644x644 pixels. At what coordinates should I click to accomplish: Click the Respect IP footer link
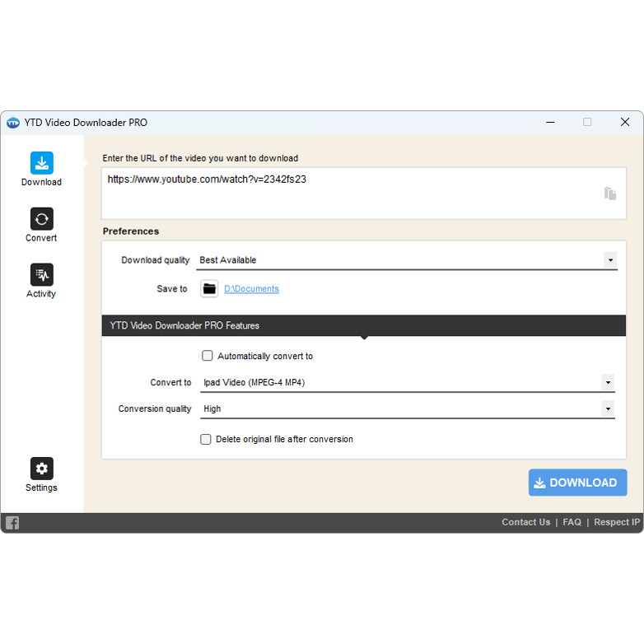617,522
